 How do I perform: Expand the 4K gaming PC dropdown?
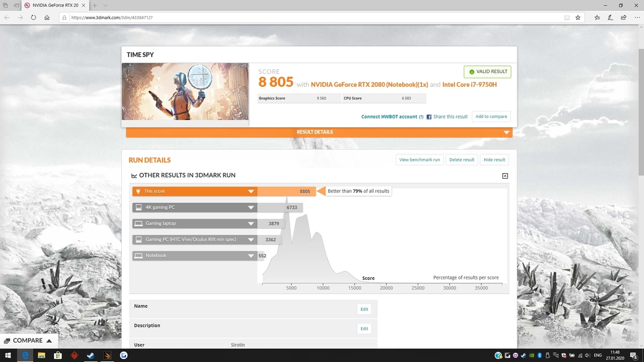(x=251, y=208)
